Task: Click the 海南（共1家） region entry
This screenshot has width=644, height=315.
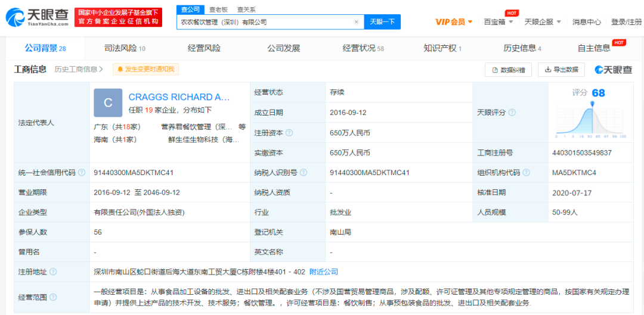Action: coord(115,139)
